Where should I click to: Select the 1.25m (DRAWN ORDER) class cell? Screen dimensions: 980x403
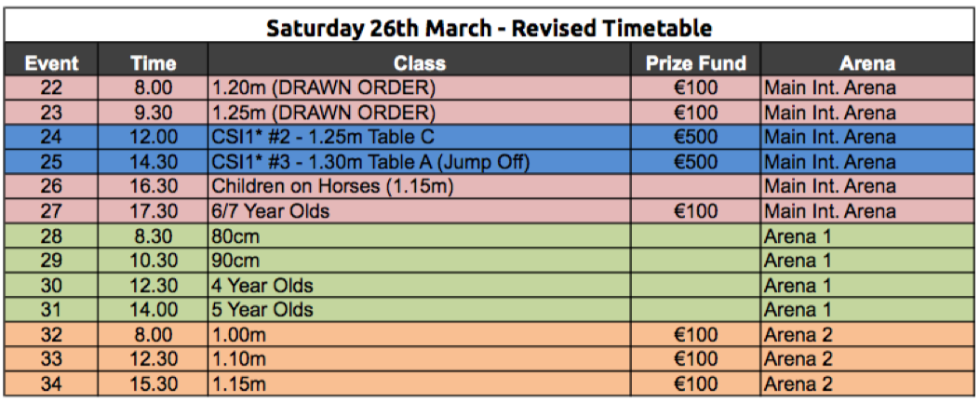click(420, 113)
